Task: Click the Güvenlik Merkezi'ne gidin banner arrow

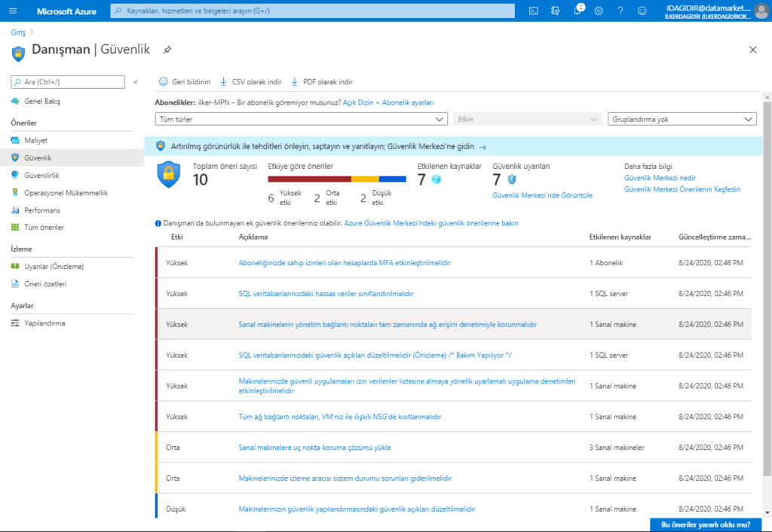Action: [x=482, y=147]
